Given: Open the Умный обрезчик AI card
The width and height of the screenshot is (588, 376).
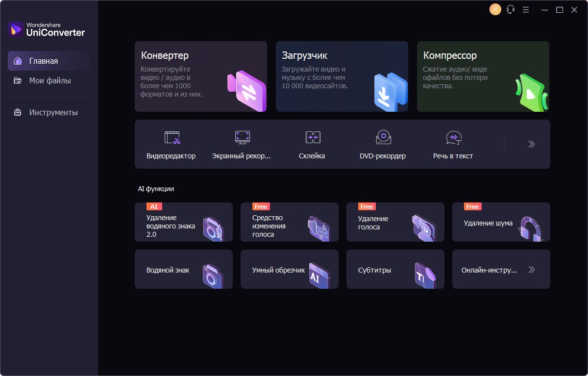Looking at the screenshot, I should (290, 269).
